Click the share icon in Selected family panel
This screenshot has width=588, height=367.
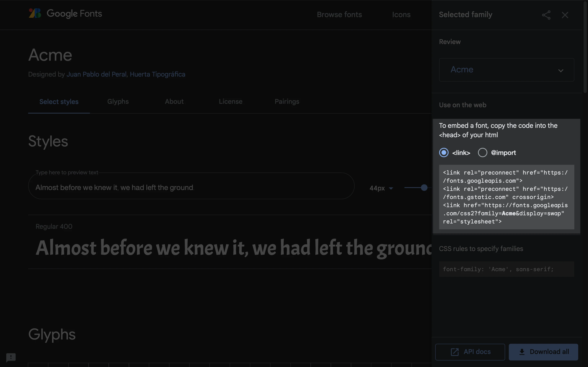(x=546, y=15)
